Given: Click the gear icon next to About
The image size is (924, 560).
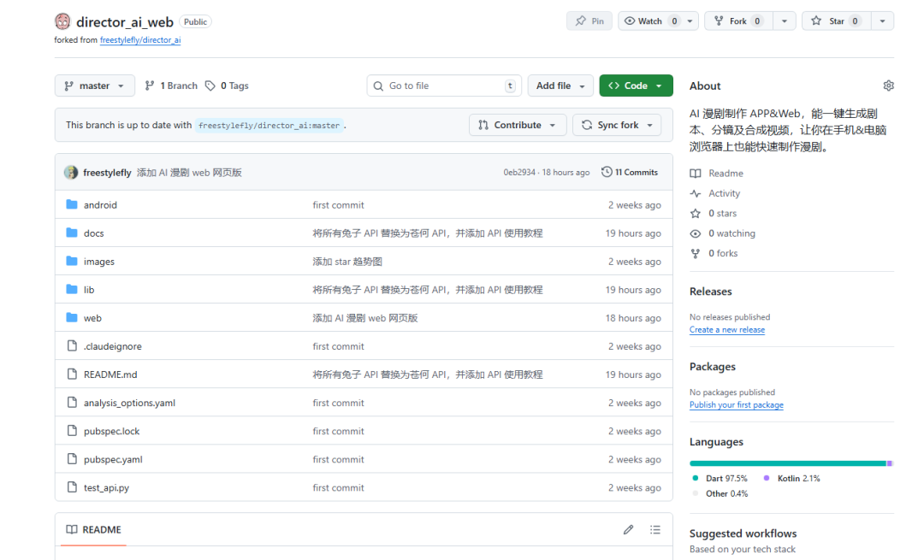Looking at the screenshot, I should coord(888,86).
